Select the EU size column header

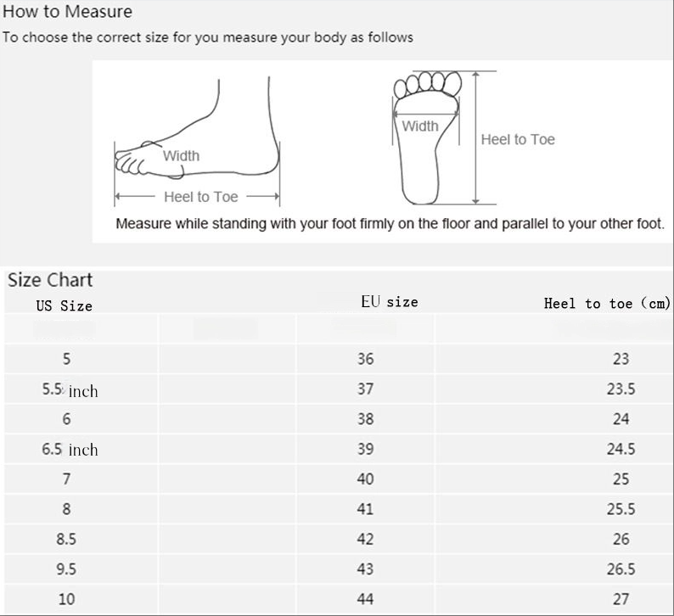(x=390, y=302)
